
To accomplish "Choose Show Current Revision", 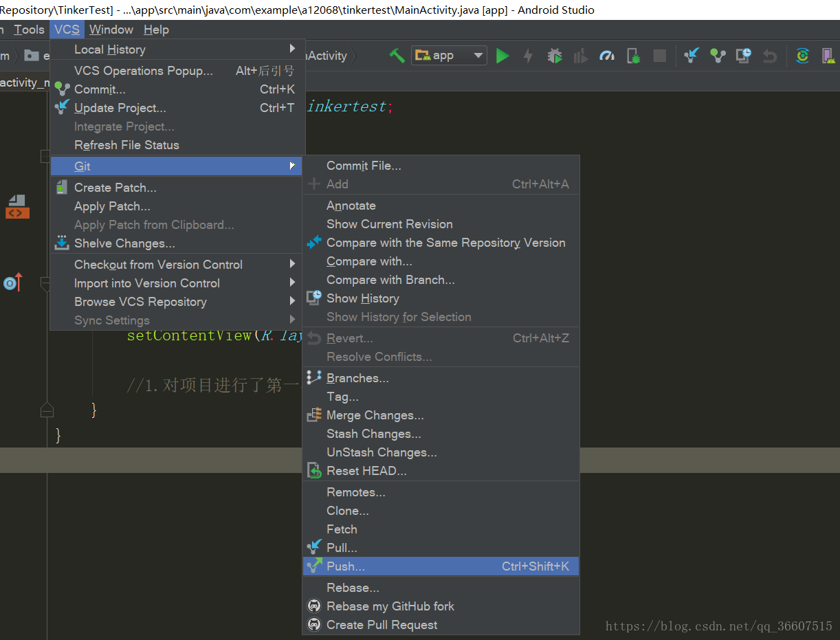I will (441, 224).
